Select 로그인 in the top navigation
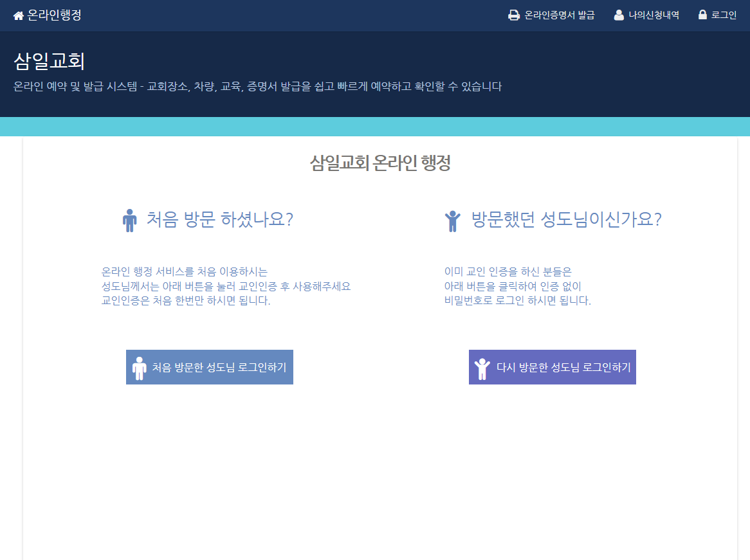 click(x=724, y=15)
